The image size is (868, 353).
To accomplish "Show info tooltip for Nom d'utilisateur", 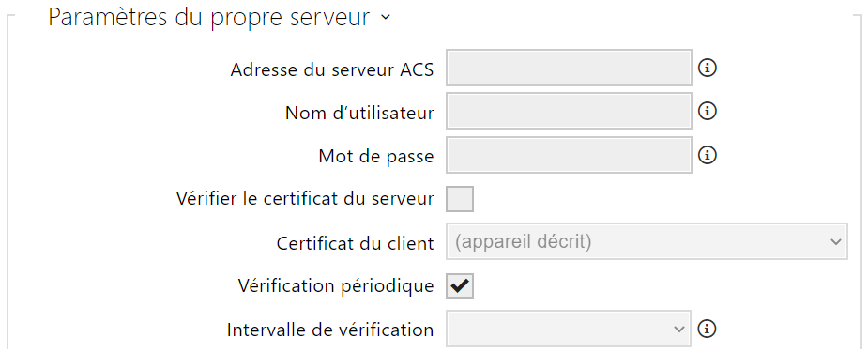I will (707, 112).
